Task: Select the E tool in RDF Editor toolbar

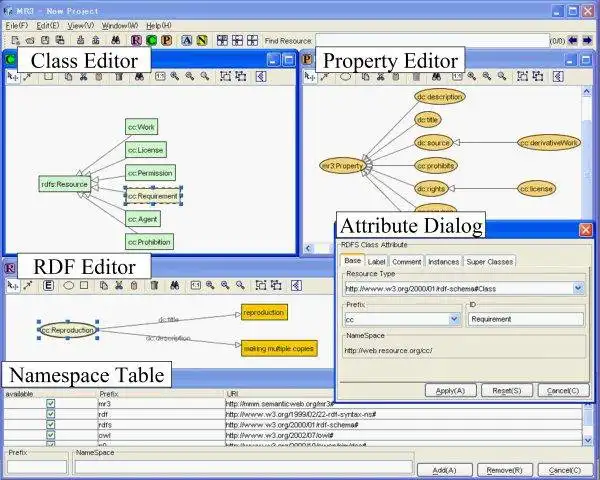Action: [48, 286]
